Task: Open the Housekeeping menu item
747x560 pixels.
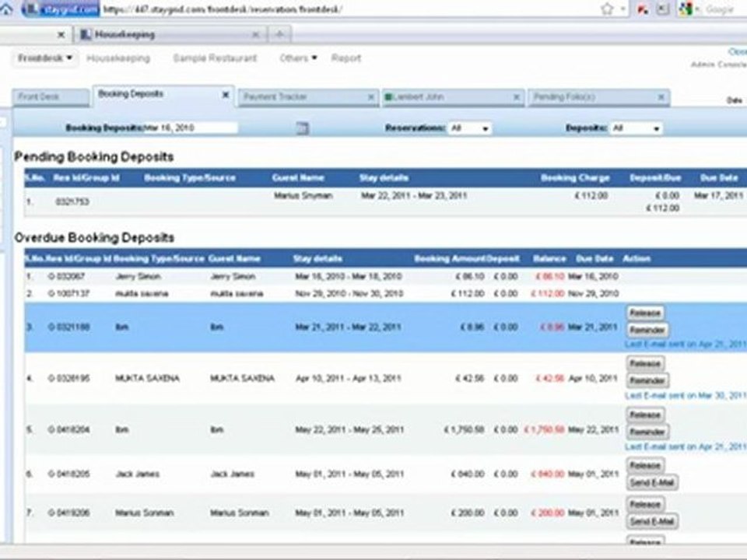Action: [118, 58]
